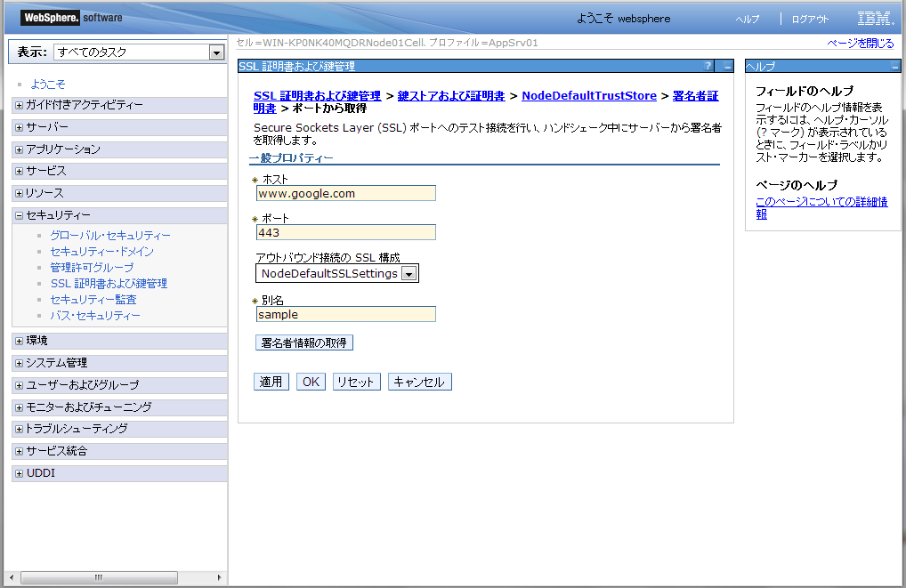Screen dimensions: 906x588
Task: Click the cell and profile name text
Action: point(387,43)
